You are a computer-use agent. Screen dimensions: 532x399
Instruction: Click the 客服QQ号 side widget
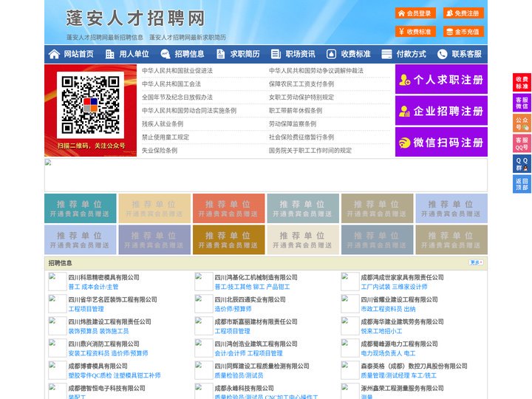522,143
